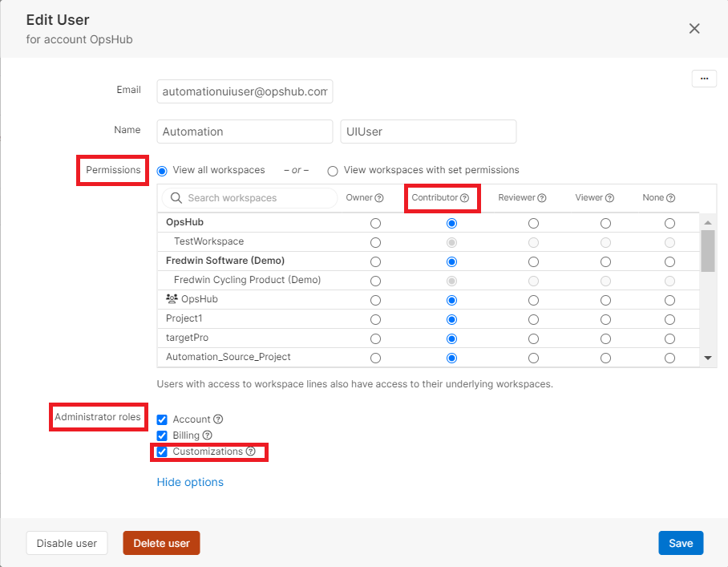728x567 pixels.
Task: Open the three-dot more options menu
Action: (x=704, y=79)
